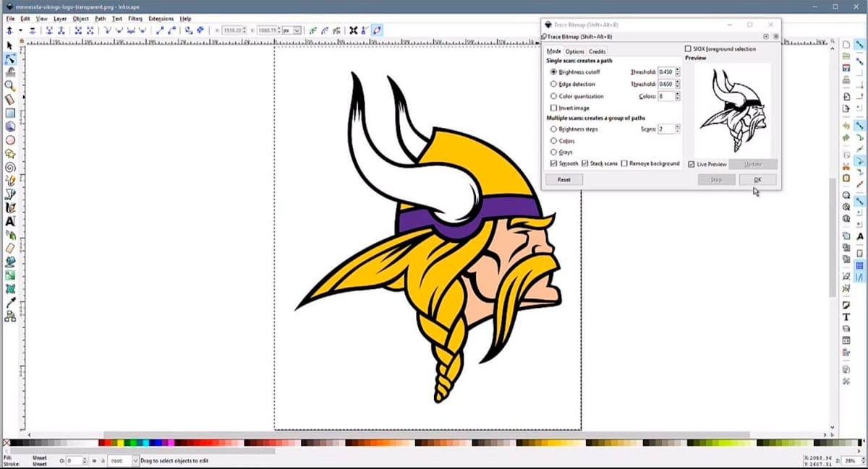Select the Color quantization radio button
This screenshot has width=868, height=469.
point(553,96)
